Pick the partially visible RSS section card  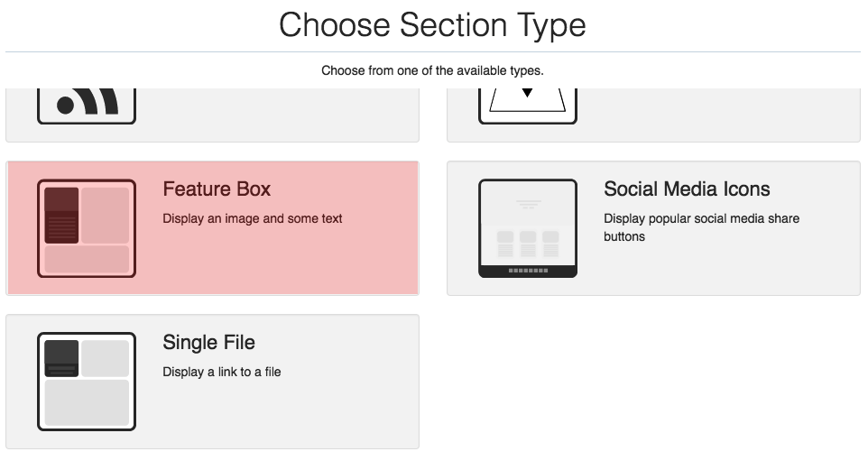[x=271, y=115]
